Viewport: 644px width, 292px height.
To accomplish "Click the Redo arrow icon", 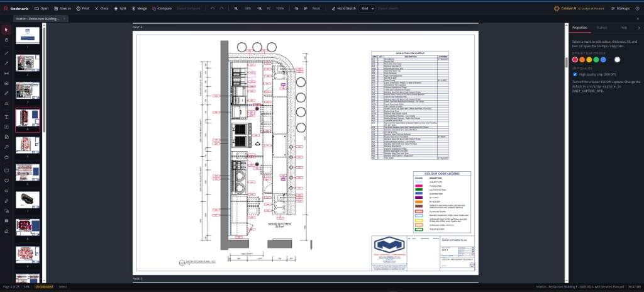I will tap(222, 8).
